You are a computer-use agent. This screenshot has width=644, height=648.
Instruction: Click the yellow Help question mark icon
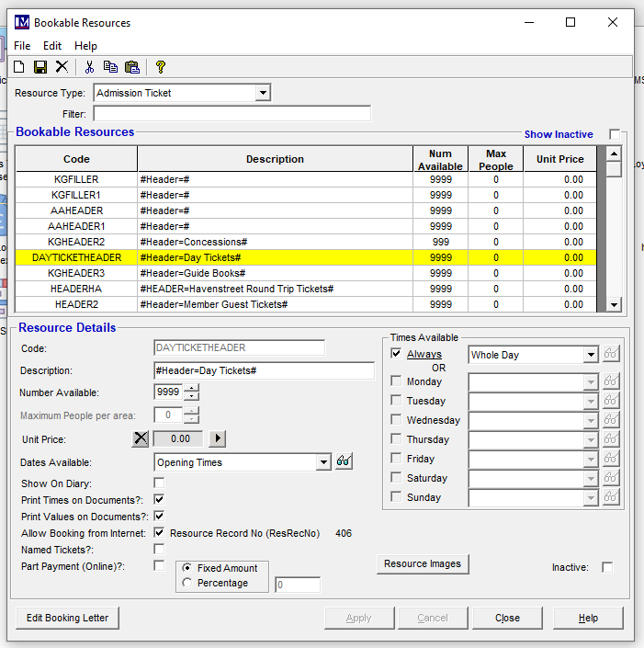160,67
